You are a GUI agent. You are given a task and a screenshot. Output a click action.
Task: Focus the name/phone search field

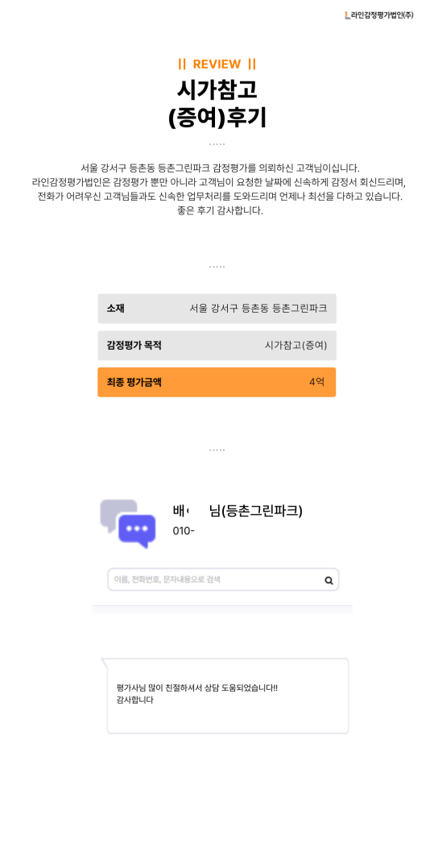223,579
